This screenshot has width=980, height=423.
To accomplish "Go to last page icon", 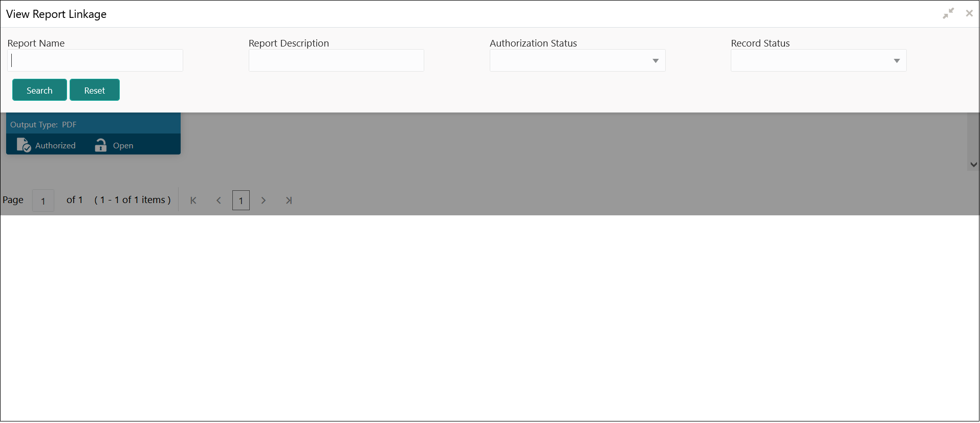I will 289,201.
